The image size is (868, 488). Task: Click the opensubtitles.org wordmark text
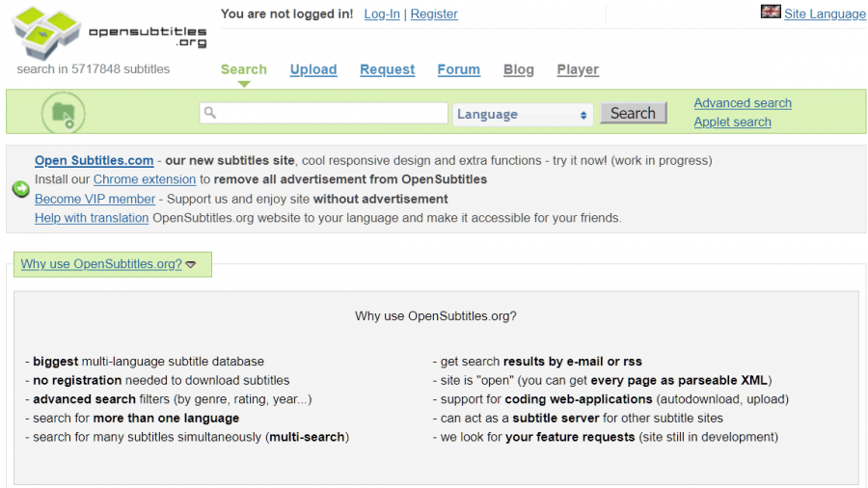tap(149, 37)
